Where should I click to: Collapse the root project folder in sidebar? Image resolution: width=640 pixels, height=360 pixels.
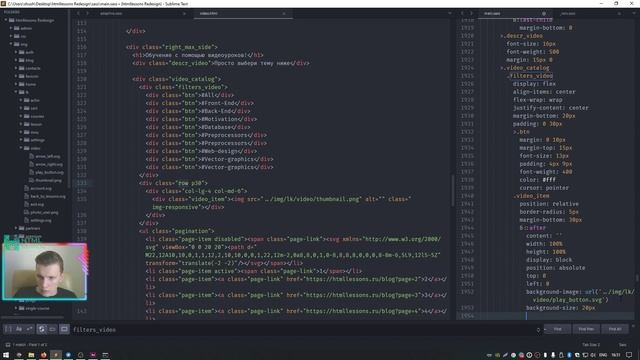pyautogui.click(x=6, y=20)
